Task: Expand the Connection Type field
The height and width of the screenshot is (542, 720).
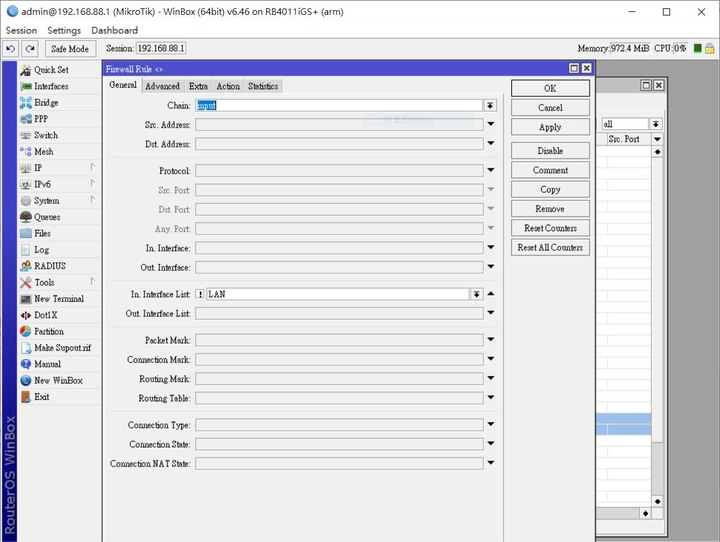Action: tap(491, 424)
